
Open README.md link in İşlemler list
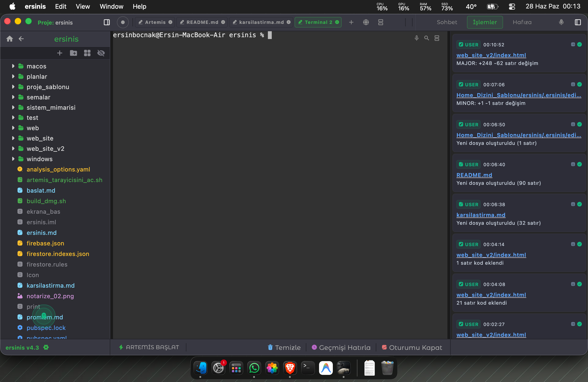point(474,175)
